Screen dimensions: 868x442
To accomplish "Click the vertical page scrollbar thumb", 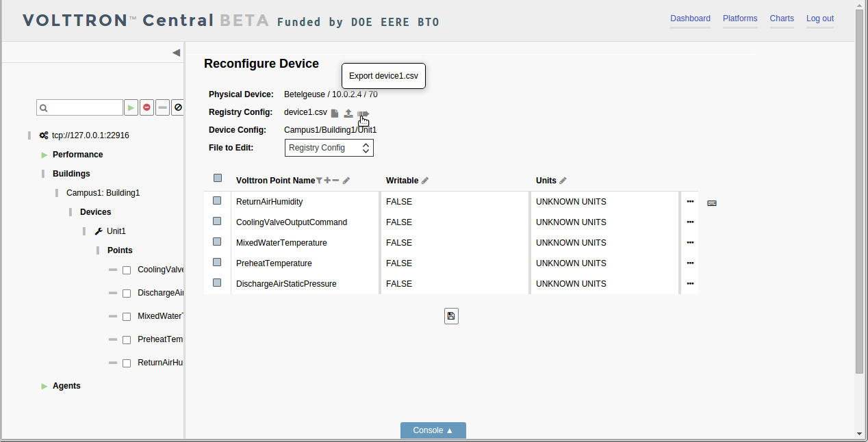I will [860, 192].
